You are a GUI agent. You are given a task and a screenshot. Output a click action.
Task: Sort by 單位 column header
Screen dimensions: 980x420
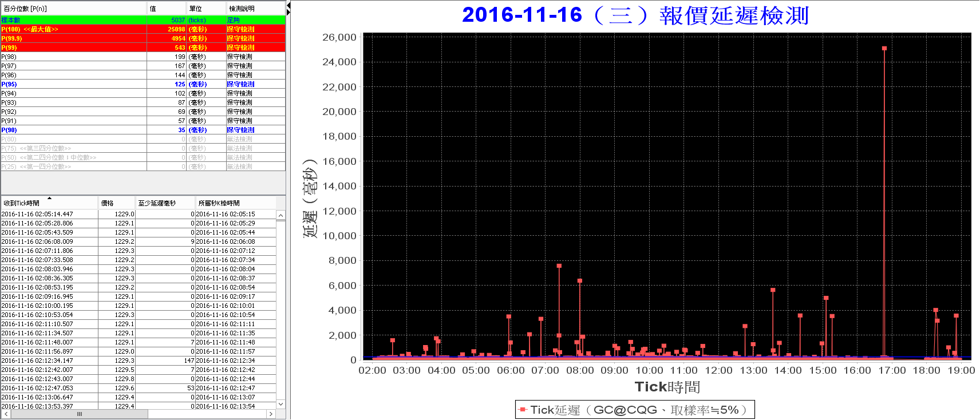(207, 9)
